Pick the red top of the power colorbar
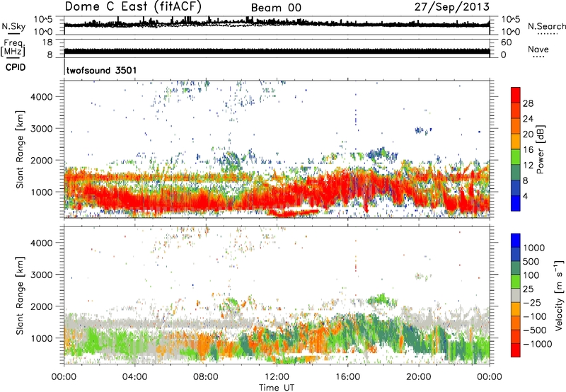566x392 pixels. pyautogui.click(x=516, y=95)
